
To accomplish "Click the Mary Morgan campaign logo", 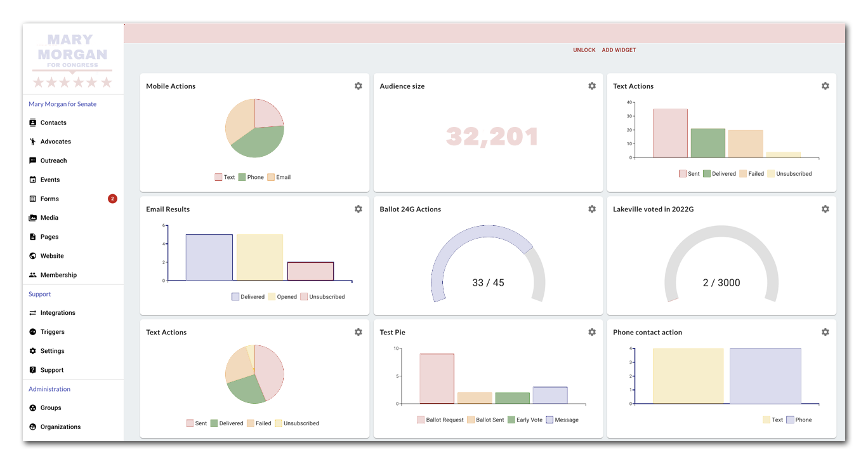I will [72, 60].
